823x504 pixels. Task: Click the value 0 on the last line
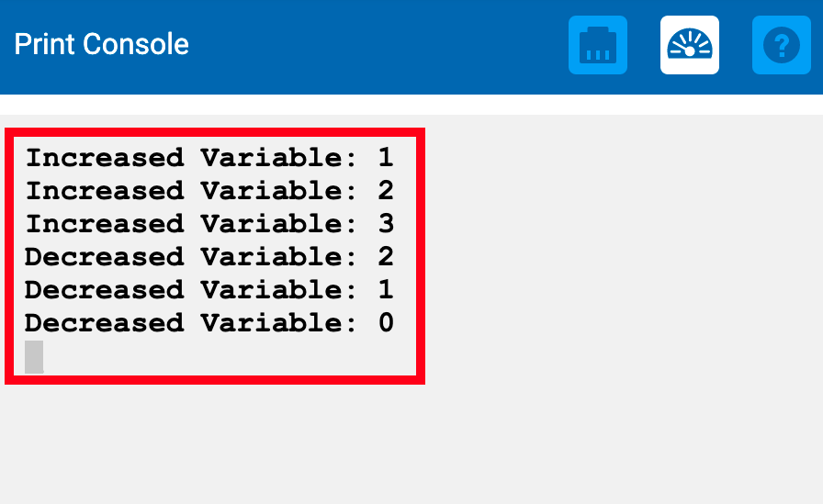pyautogui.click(x=385, y=323)
